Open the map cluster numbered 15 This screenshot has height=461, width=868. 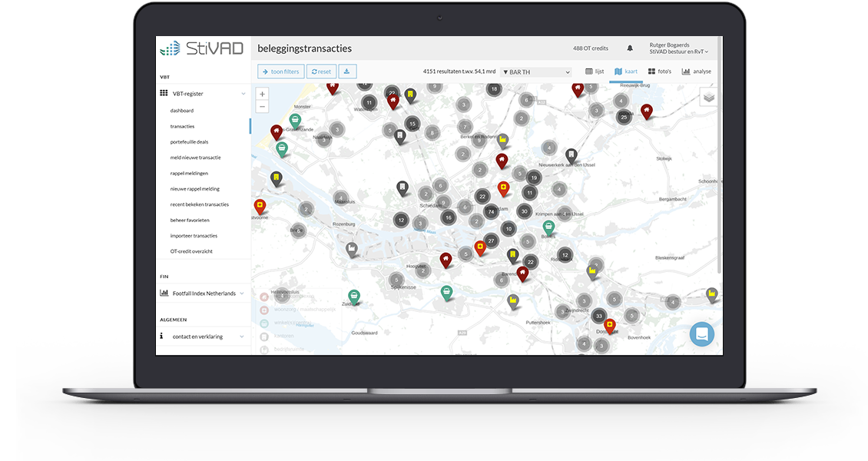(412, 124)
